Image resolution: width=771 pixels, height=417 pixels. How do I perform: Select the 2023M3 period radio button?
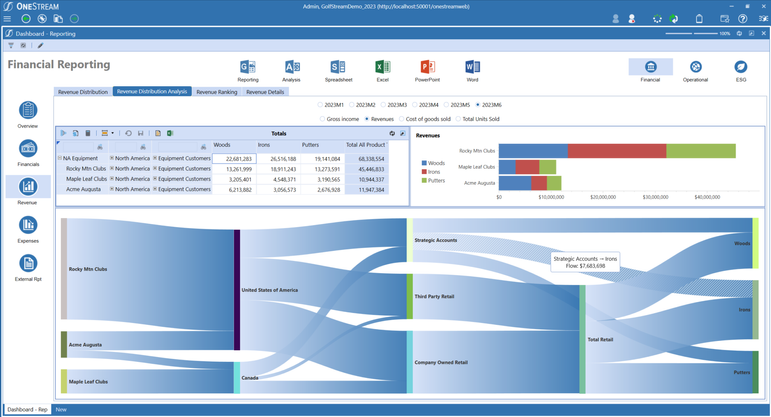click(x=383, y=105)
